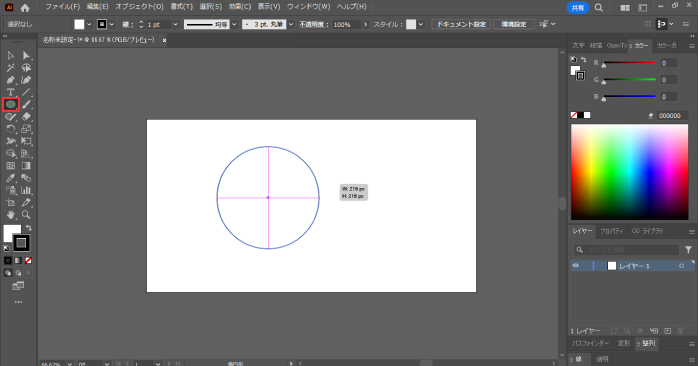Select the Mesh tool
The width and height of the screenshot is (698, 366).
[11, 166]
